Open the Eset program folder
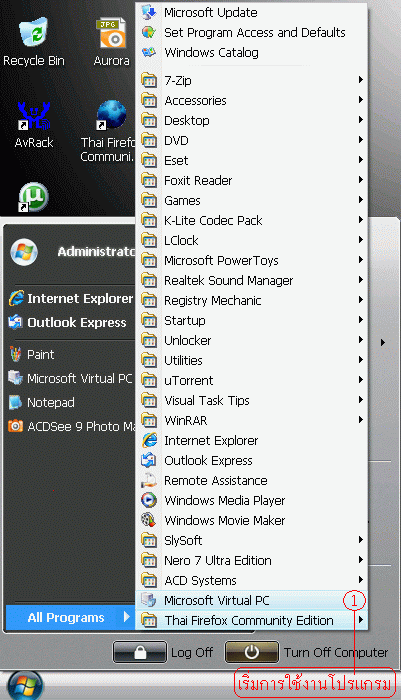The image size is (401, 700). [251, 160]
